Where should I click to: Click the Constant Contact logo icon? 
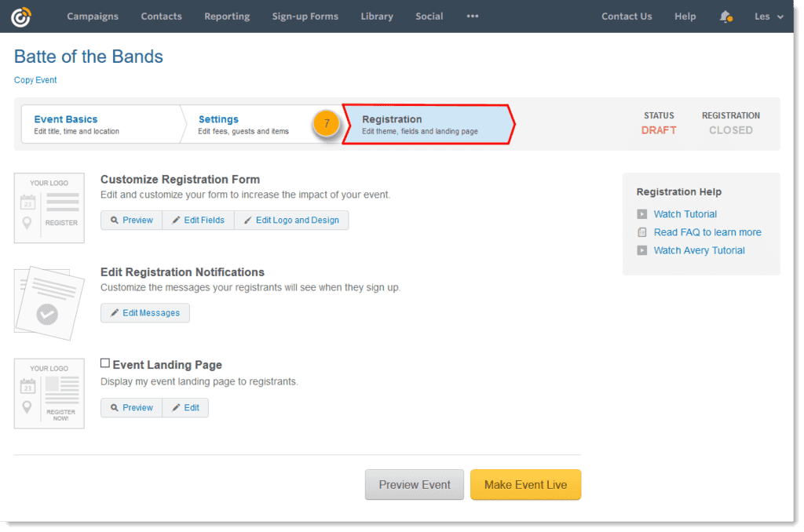21,16
